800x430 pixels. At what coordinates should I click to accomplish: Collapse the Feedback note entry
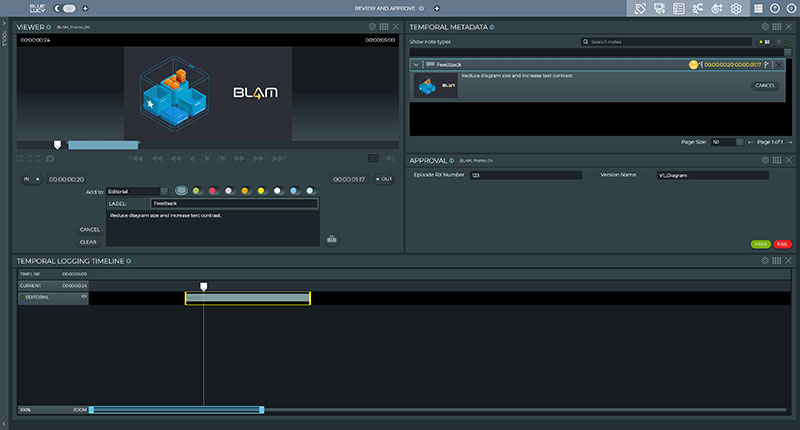pyautogui.click(x=416, y=64)
